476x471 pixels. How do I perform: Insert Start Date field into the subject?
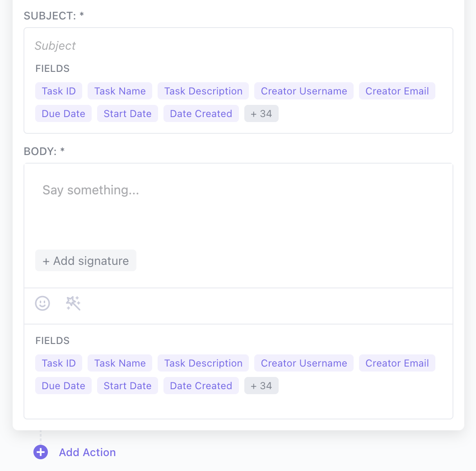[x=127, y=113]
